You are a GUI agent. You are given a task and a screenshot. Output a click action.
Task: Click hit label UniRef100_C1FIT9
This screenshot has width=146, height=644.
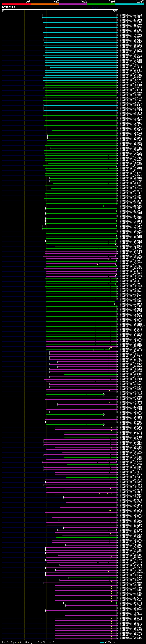(131, 156)
